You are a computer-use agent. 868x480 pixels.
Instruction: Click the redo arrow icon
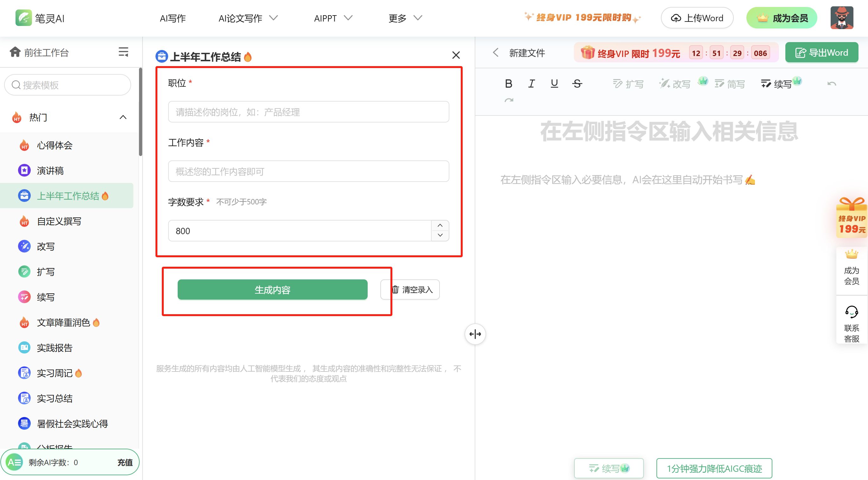point(509,100)
